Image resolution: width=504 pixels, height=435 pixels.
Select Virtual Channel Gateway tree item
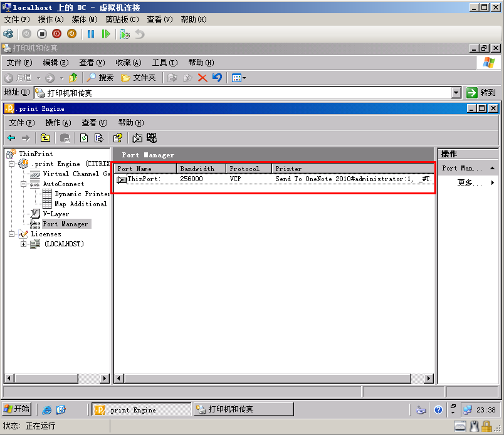pyautogui.click(x=76, y=174)
